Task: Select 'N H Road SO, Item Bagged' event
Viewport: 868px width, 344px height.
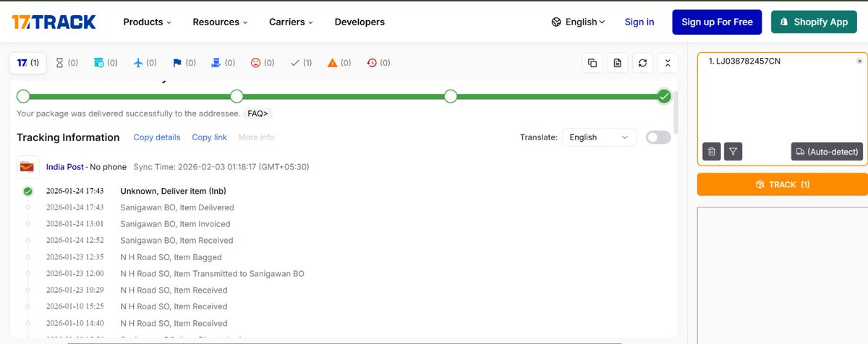Action: (x=171, y=257)
